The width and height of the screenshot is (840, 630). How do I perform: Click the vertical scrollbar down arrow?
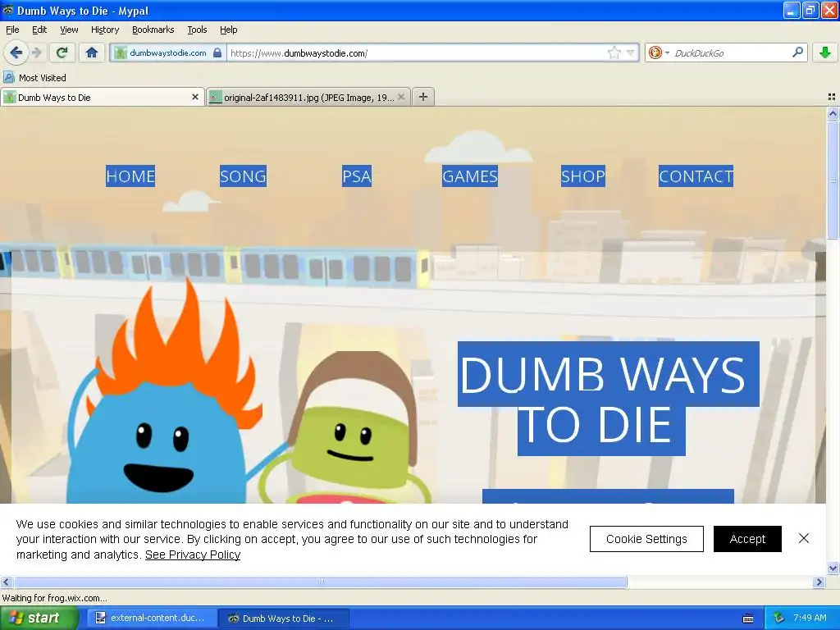coord(833,568)
